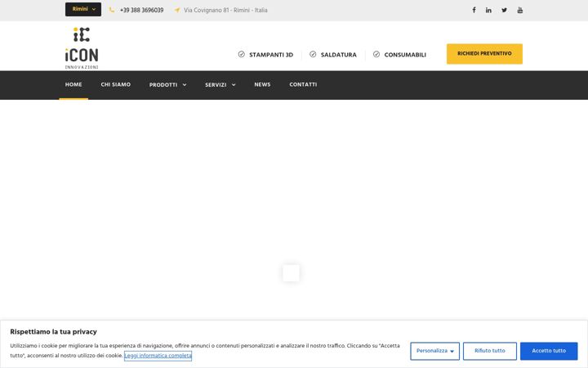Click phone number +39 388 3696039
The width and height of the screenshot is (588, 368).
click(x=142, y=10)
